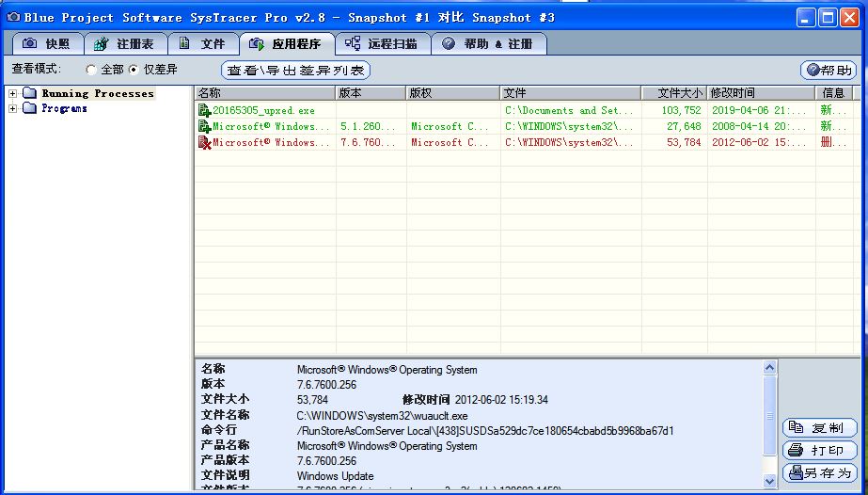Switch to the 文件 files tab
Viewport: 868px width, 495px height.
pos(203,44)
